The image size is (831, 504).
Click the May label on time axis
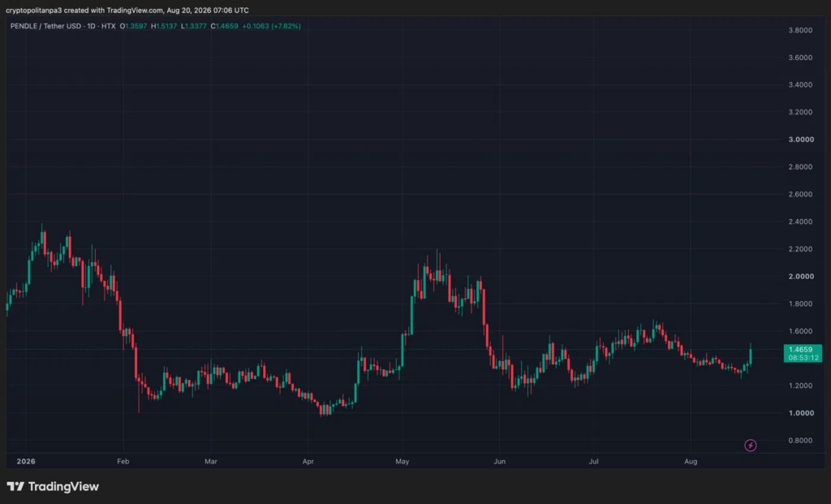[x=403, y=461]
